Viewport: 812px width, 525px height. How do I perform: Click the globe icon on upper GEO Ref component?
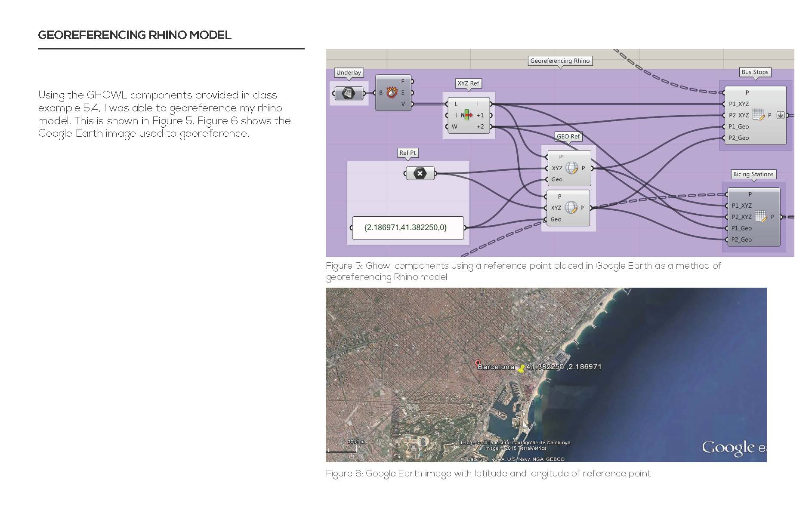pos(570,168)
